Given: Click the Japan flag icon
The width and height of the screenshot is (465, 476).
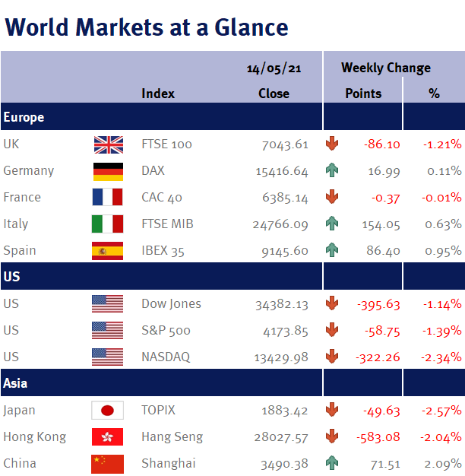Looking at the screenshot, I should coord(107,411).
